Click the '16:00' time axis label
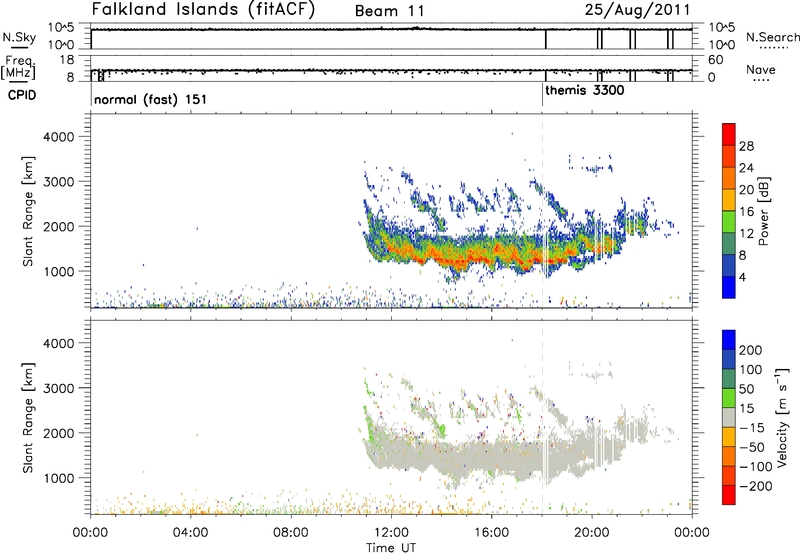The image size is (800, 554). pyautogui.click(x=492, y=533)
